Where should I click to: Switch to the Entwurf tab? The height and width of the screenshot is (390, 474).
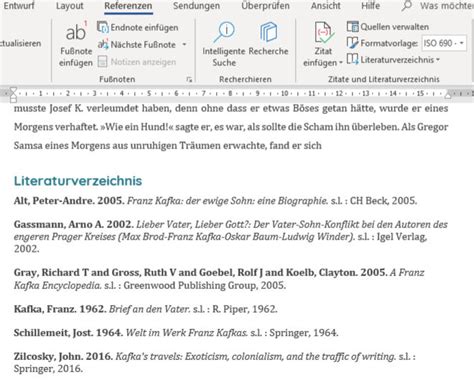pos(19,6)
